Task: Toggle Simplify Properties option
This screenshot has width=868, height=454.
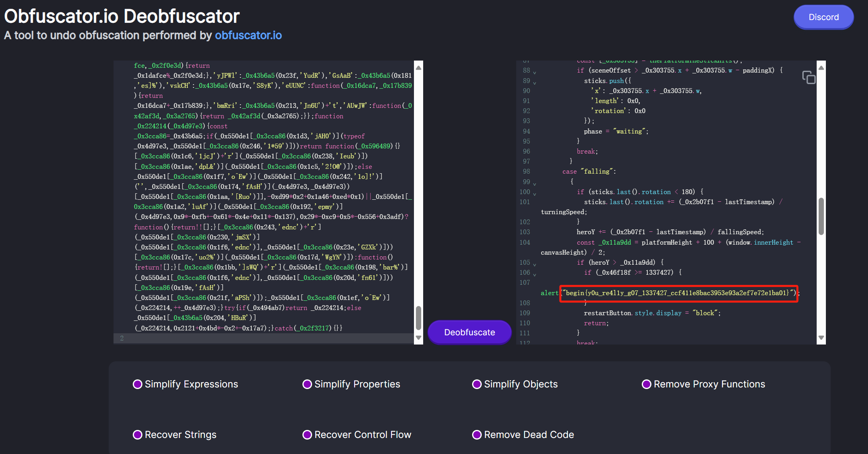Action: [307, 384]
